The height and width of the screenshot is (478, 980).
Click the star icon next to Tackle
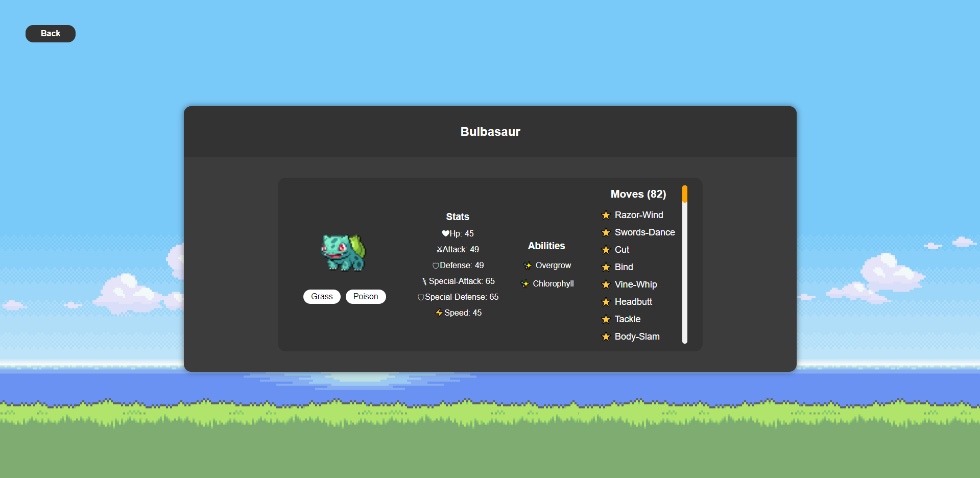point(606,319)
